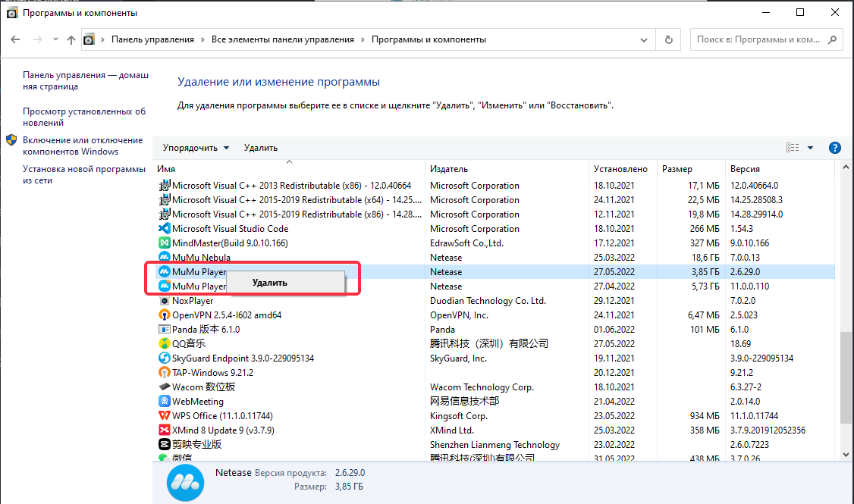The width and height of the screenshot is (854, 504).
Task: Click the large Netease icon in the details pane
Action: click(185, 482)
